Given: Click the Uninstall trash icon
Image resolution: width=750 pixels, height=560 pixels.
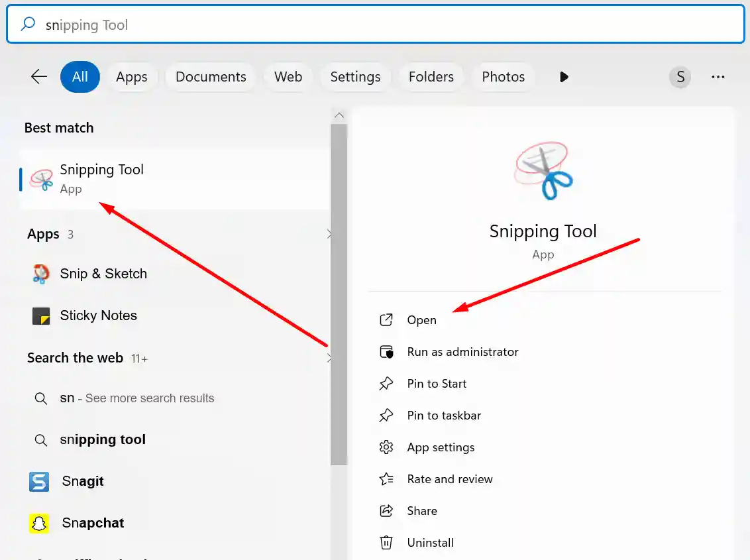Looking at the screenshot, I should pyautogui.click(x=386, y=542).
